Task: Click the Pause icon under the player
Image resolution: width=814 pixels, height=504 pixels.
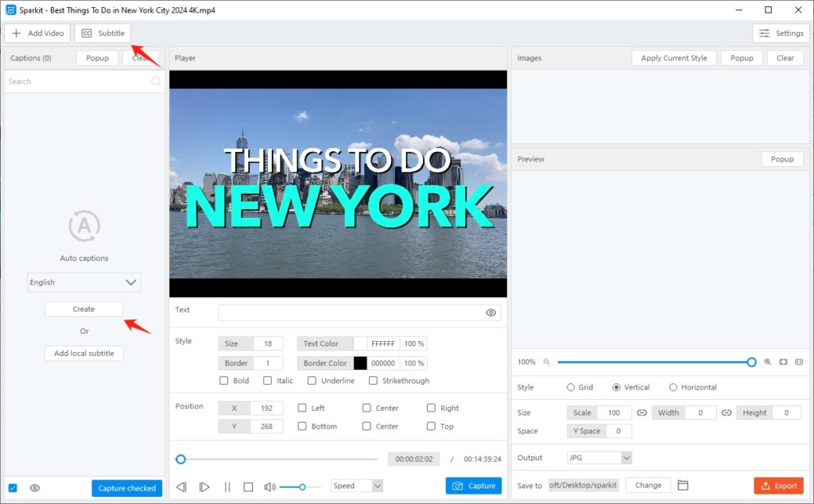Action: coord(227,487)
